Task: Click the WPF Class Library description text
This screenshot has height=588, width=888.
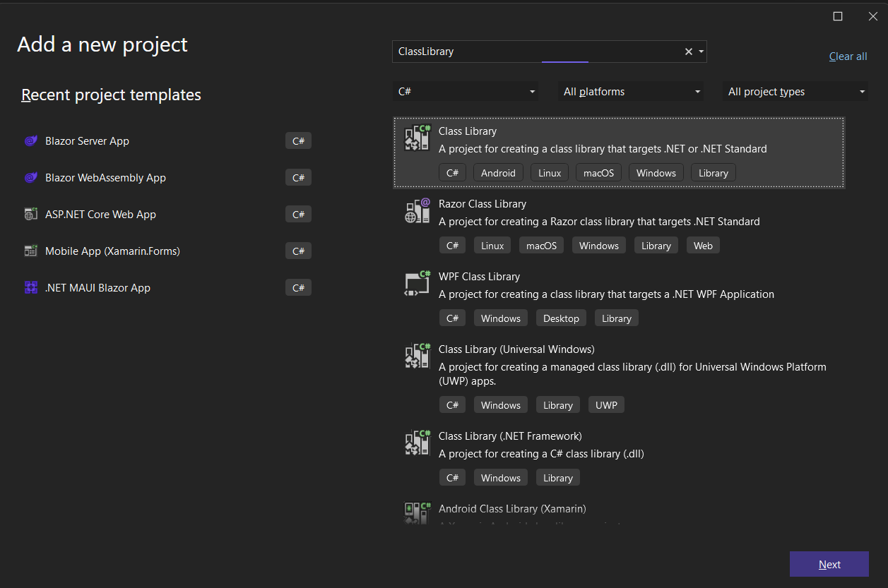Action: click(606, 294)
